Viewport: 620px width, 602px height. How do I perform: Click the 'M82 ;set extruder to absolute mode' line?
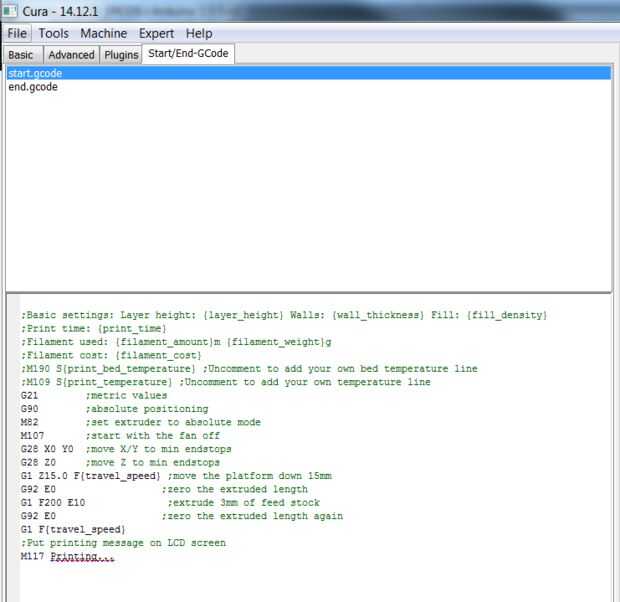coord(141,423)
